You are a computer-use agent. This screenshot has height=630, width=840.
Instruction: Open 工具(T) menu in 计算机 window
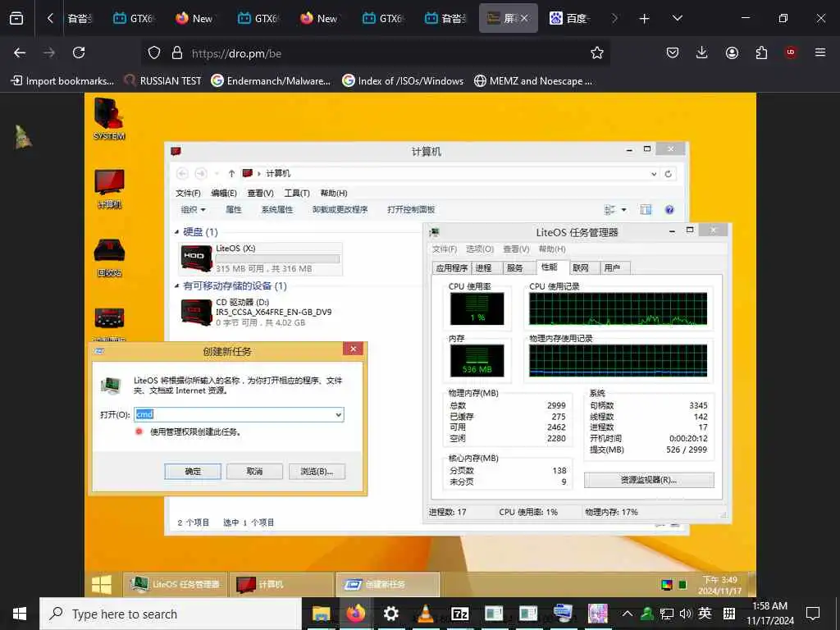point(297,193)
